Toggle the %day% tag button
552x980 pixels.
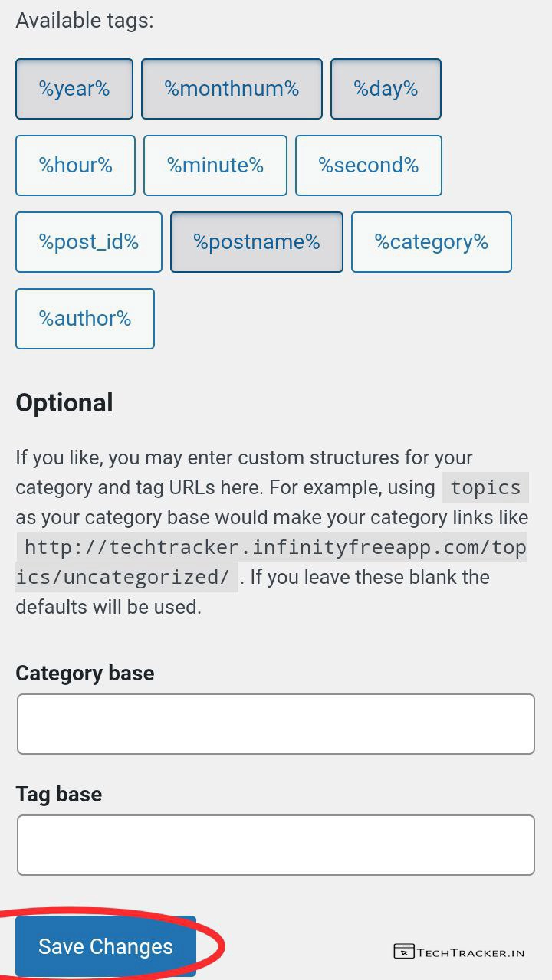386,89
